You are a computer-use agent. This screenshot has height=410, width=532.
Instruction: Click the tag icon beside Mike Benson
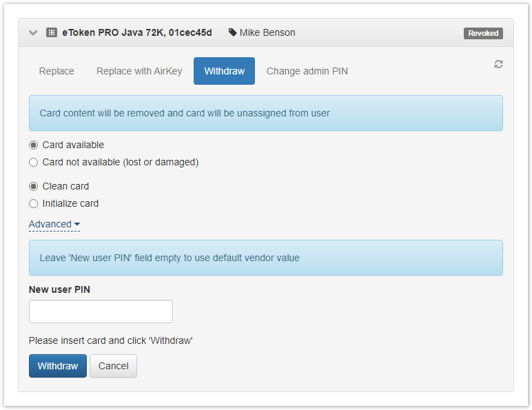tap(233, 32)
